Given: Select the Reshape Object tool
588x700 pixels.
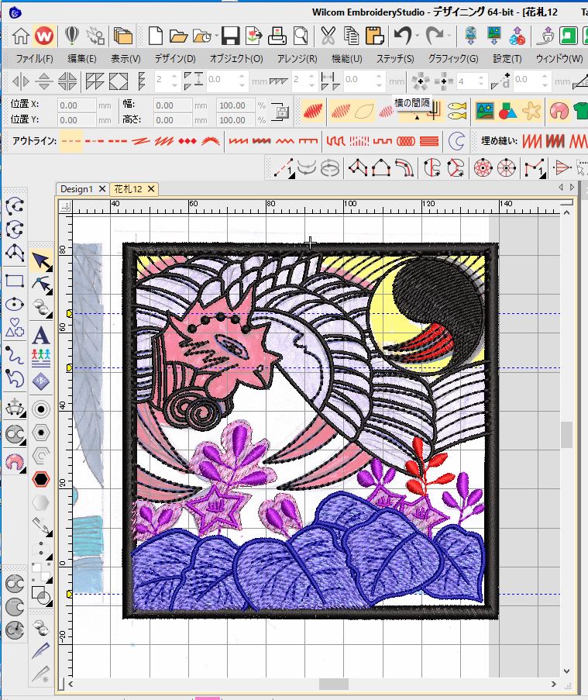Looking at the screenshot, I should (x=42, y=284).
